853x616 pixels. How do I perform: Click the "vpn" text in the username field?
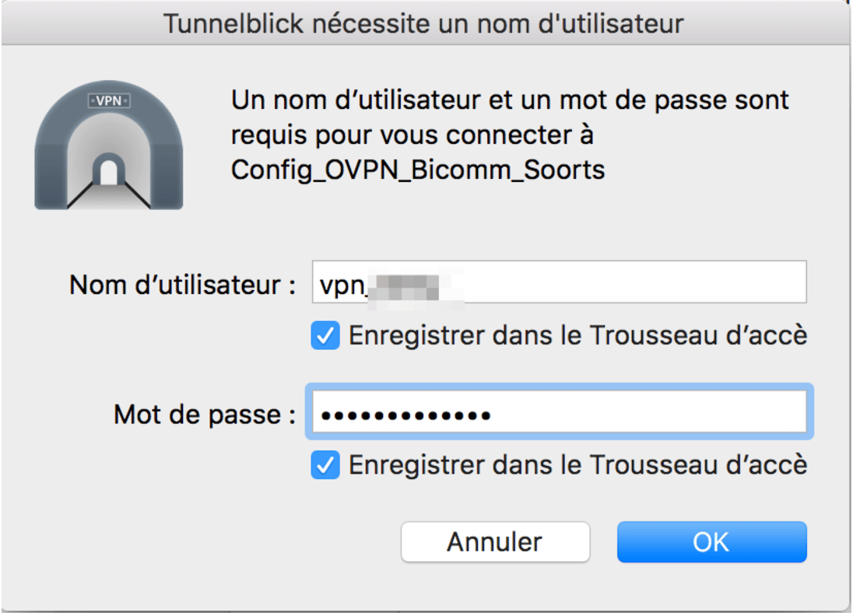[x=338, y=285]
